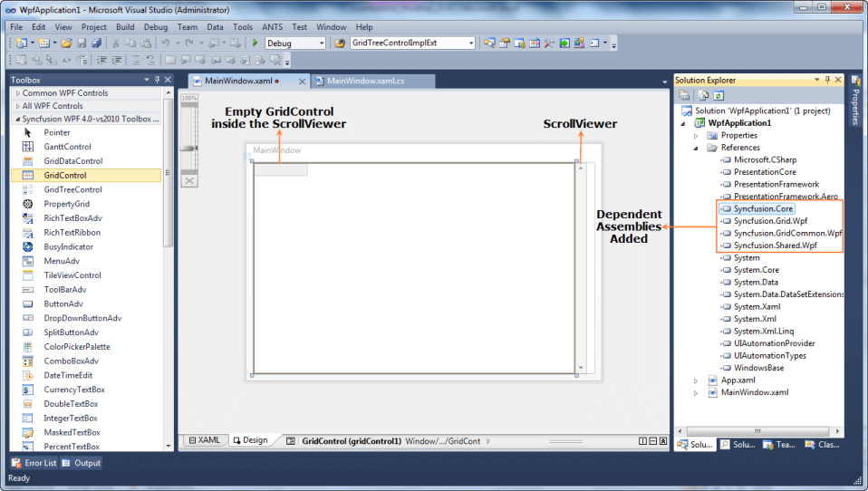Pin the Toolbox panel with auto-hide

coord(158,80)
